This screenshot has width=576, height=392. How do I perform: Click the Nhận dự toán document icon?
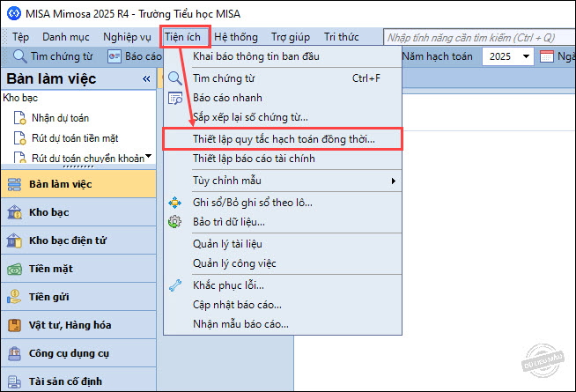(x=19, y=118)
